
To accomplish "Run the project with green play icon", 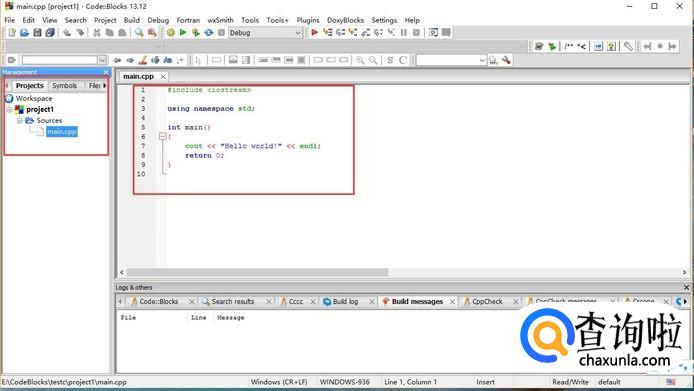I will pos(183,32).
